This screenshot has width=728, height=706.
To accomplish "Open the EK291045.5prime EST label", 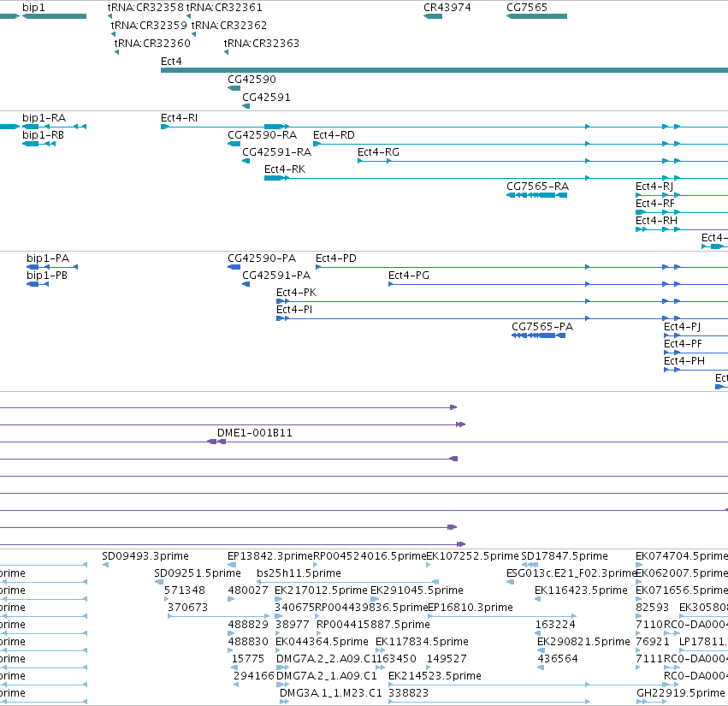I will coord(417,590).
